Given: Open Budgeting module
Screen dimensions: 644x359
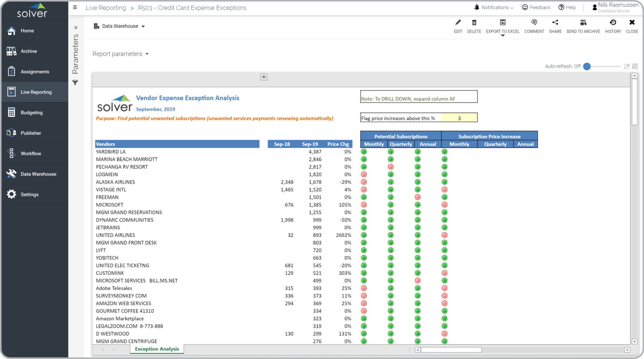Looking at the screenshot, I should 34,113.
